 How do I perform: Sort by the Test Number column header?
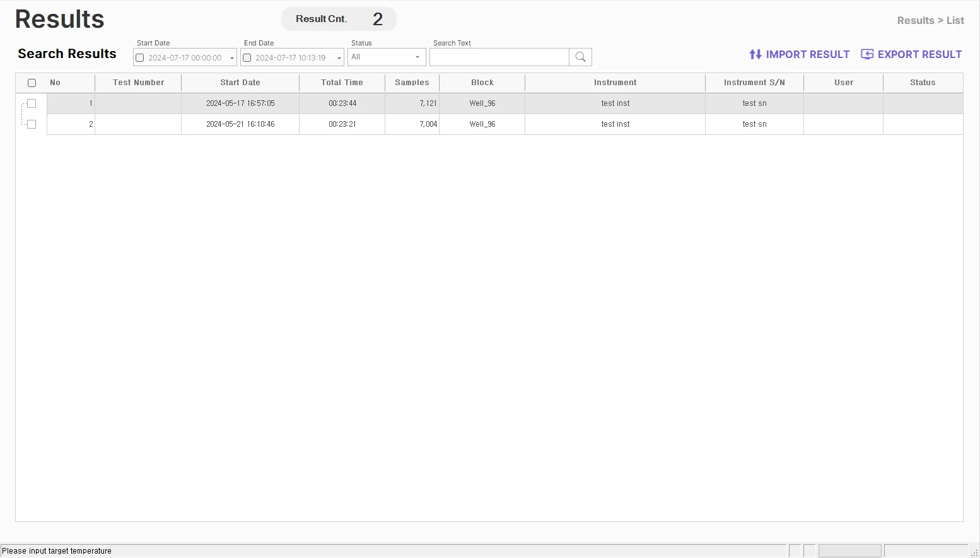[138, 83]
